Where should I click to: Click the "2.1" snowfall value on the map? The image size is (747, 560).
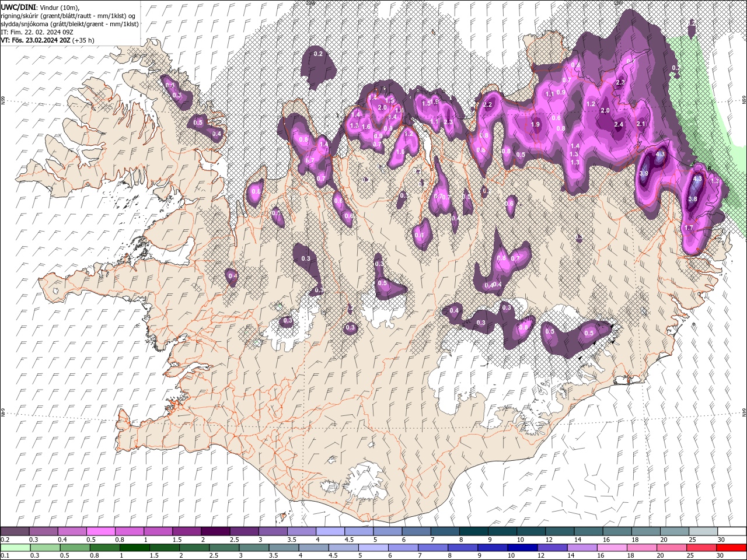(641, 124)
